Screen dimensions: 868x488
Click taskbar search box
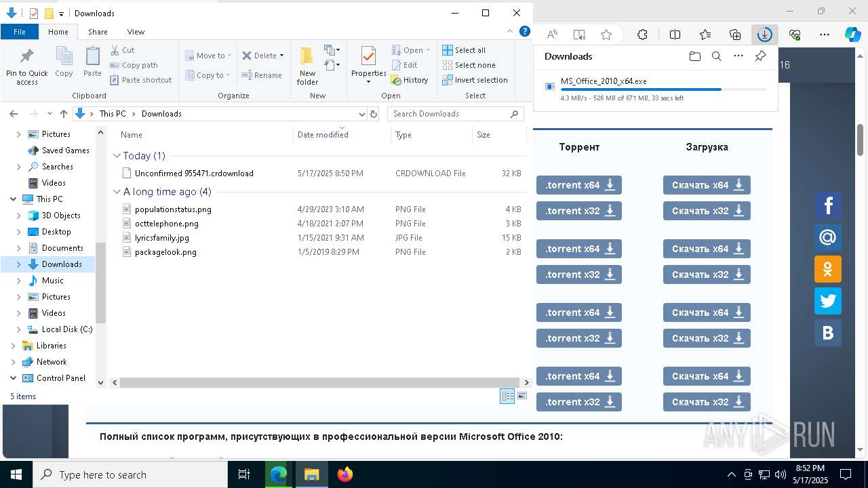tap(130, 474)
